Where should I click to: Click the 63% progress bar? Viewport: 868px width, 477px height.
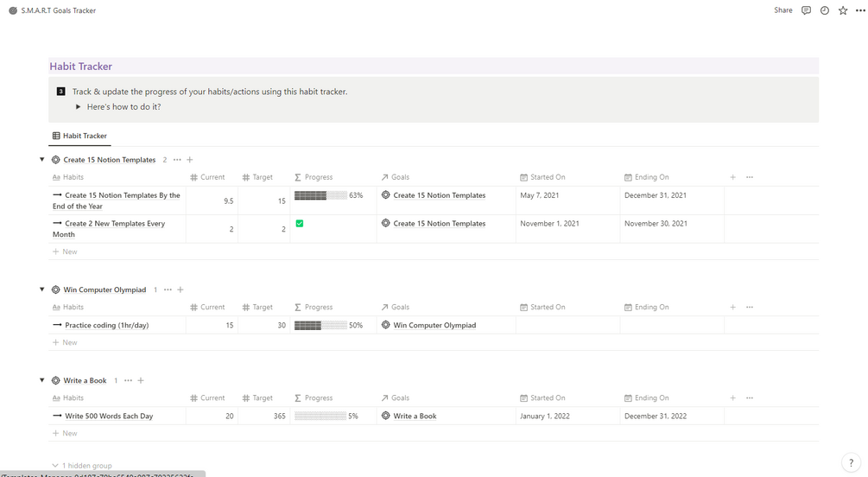[320, 195]
